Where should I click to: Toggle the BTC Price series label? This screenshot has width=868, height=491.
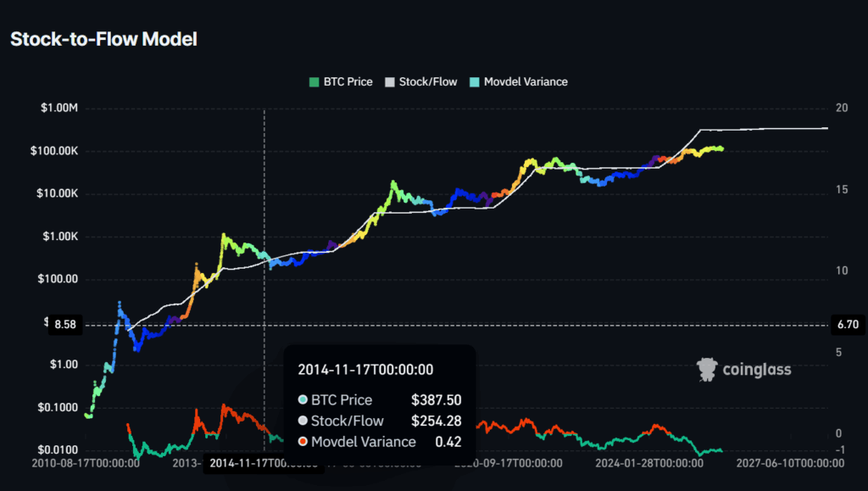coord(348,82)
